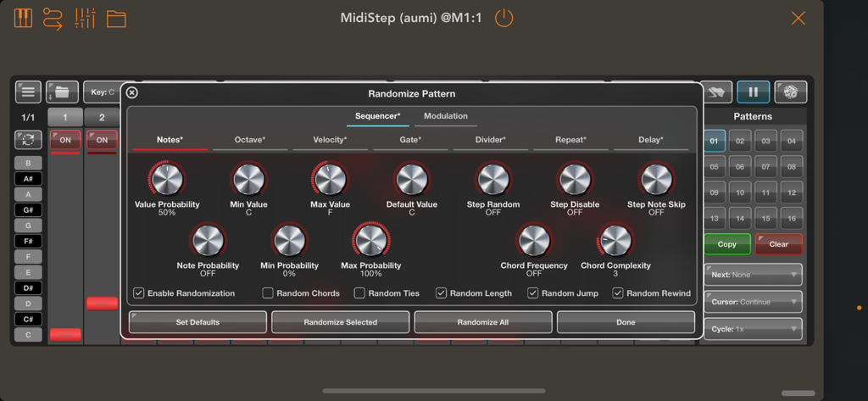Click the A# note key
Screen dimensions: 868x401
28,178
